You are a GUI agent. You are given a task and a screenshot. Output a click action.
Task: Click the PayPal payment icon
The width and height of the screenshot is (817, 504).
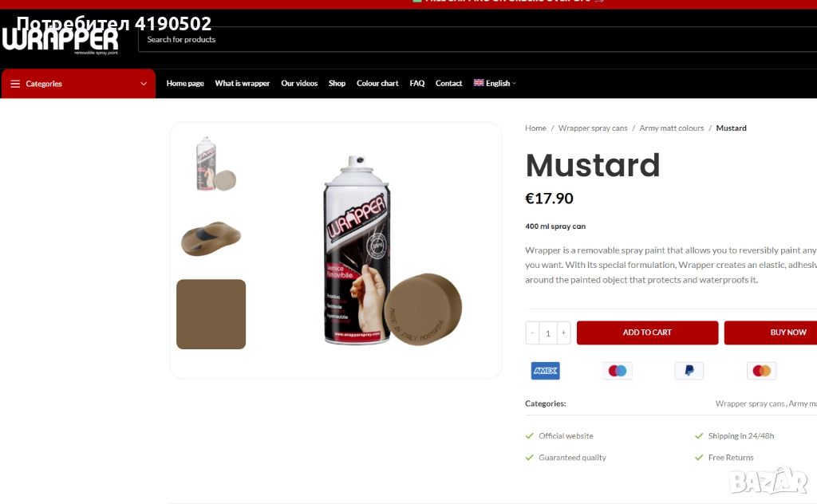click(689, 371)
